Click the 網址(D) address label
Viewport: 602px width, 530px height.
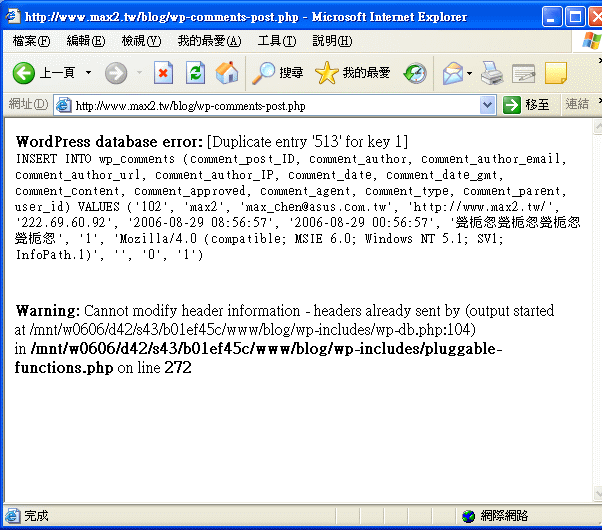tap(28, 104)
